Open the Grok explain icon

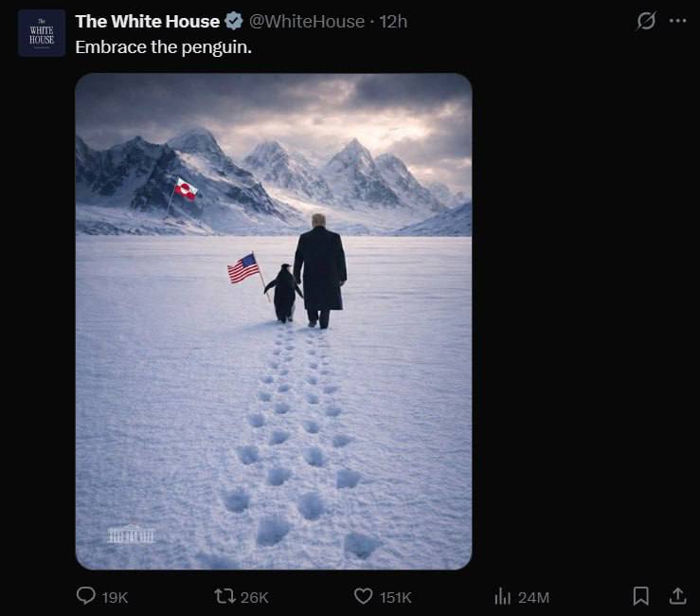click(646, 21)
